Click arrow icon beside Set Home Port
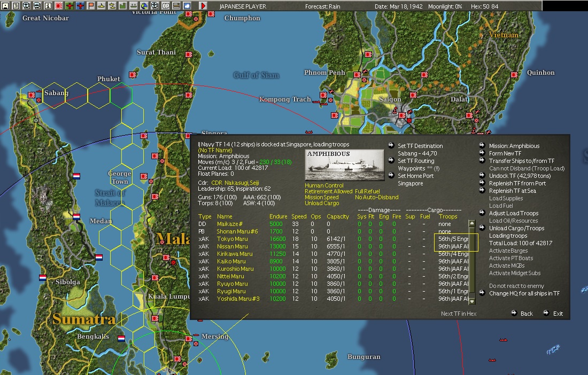 coord(391,175)
